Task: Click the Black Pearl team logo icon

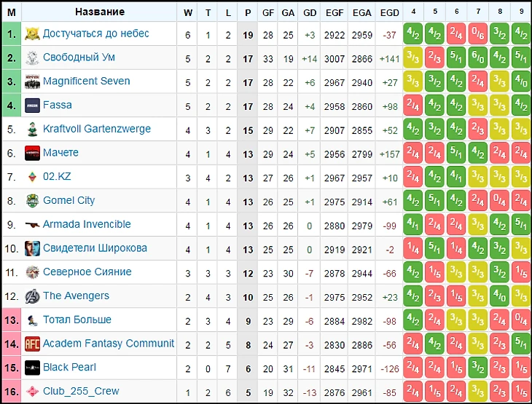Action: point(32,368)
